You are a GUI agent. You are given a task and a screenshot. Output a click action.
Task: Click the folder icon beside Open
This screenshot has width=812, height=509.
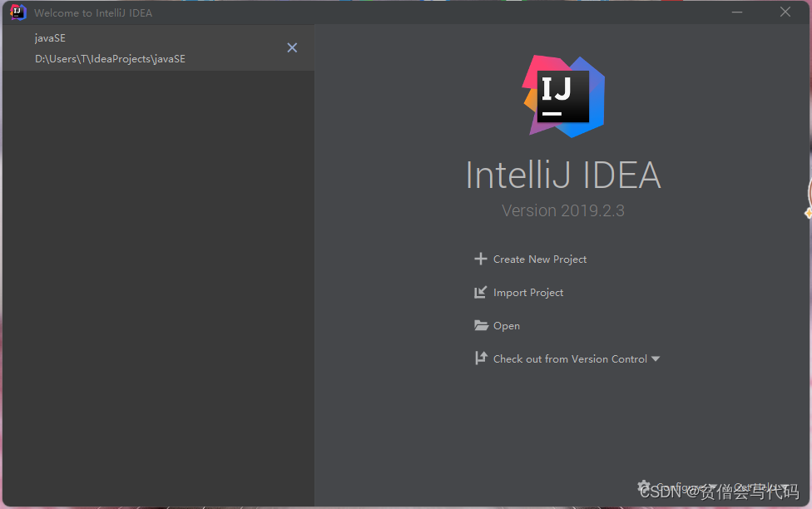481,325
